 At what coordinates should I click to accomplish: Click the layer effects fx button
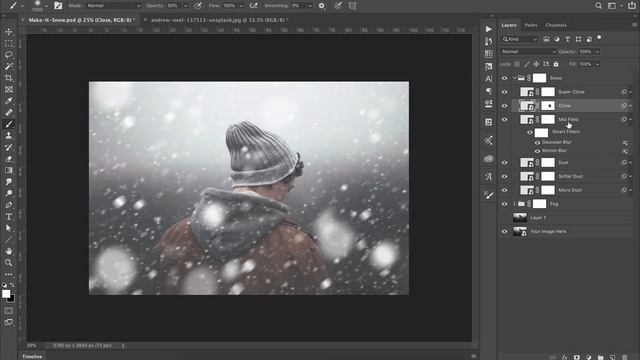coord(564,357)
